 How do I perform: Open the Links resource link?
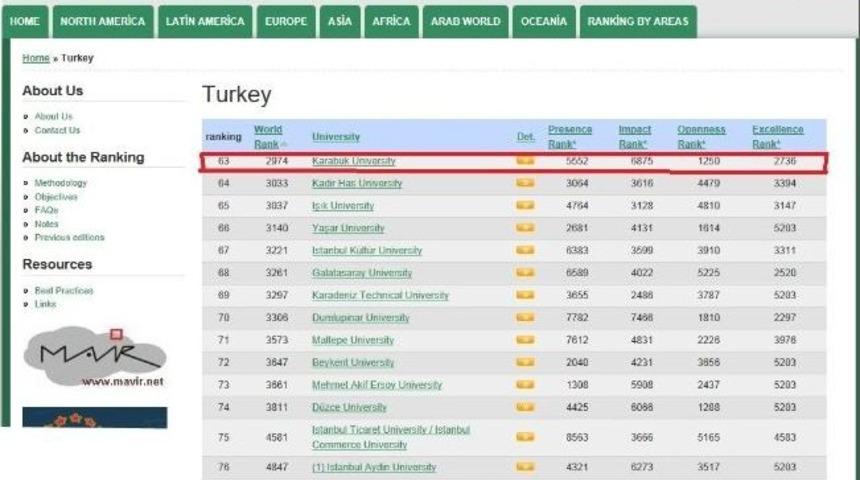pyautogui.click(x=45, y=304)
